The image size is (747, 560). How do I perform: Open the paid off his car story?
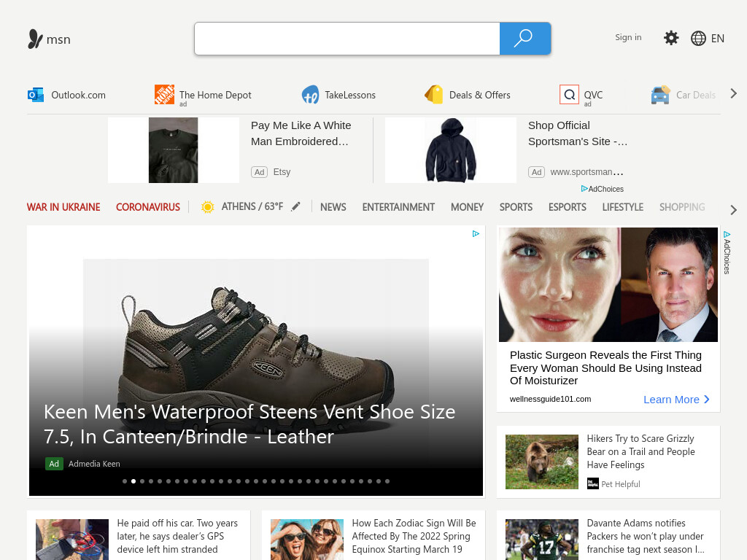[177, 536]
